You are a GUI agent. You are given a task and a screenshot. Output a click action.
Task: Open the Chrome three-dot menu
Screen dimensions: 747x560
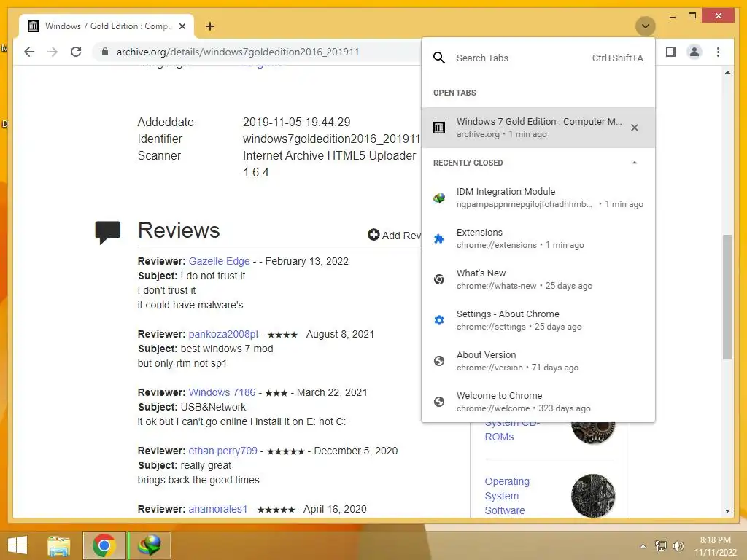[x=719, y=52]
